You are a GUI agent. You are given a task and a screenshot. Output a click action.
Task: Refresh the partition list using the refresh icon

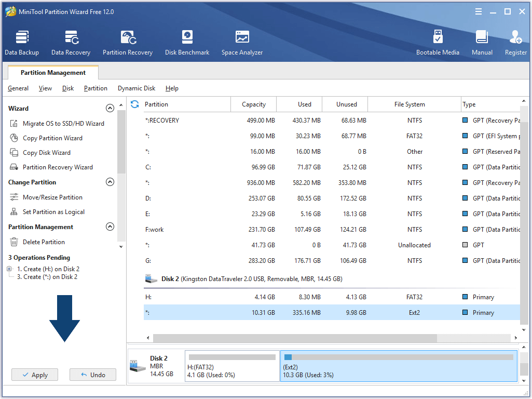click(x=135, y=104)
